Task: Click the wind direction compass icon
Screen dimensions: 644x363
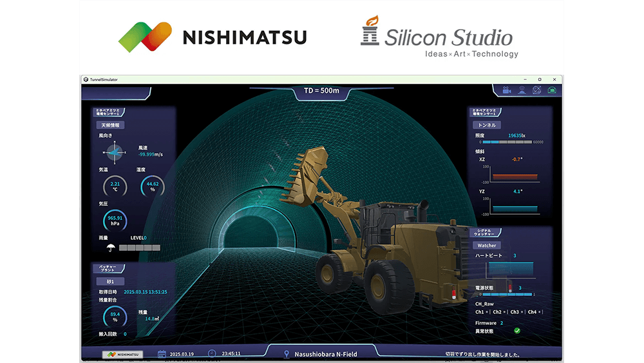Action: [x=115, y=152]
